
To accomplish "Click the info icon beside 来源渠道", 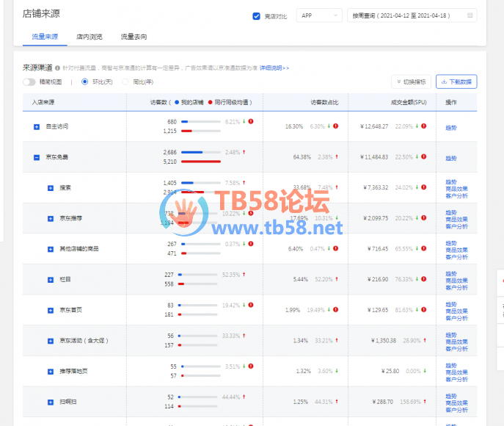I will tap(57, 68).
